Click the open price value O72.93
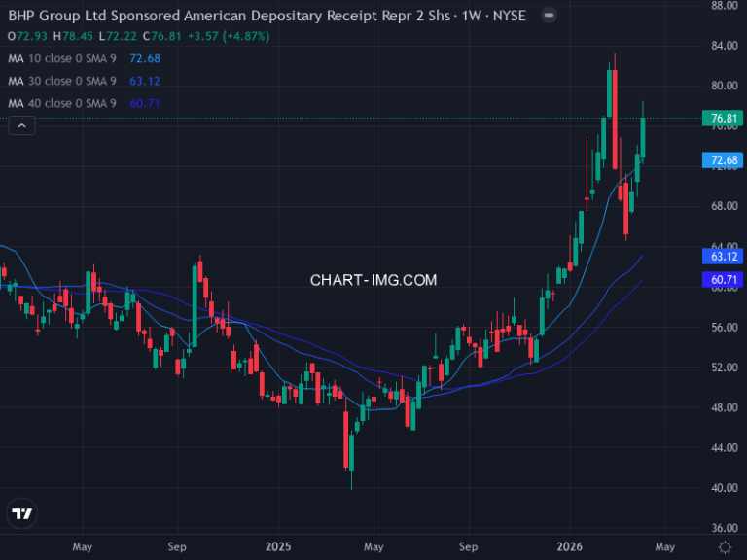This screenshot has height=560, width=747. pos(27,36)
